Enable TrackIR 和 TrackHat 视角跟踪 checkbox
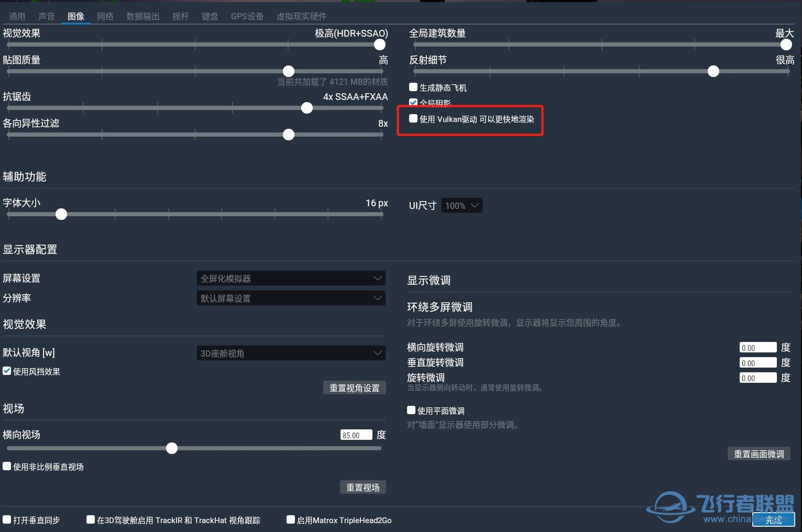Image resolution: width=802 pixels, height=532 pixels. click(91, 519)
